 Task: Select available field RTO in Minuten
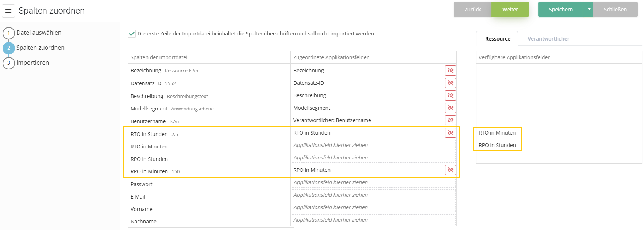point(497,133)
